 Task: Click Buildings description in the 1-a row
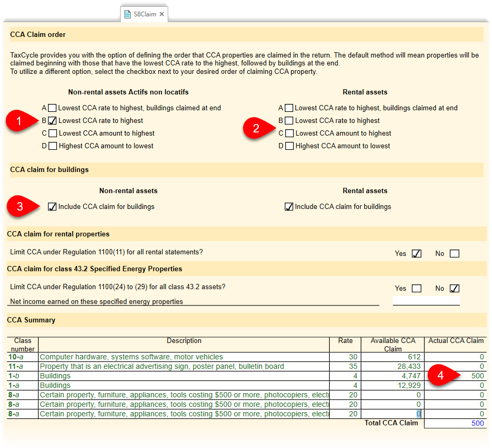(x=55, y=386)
